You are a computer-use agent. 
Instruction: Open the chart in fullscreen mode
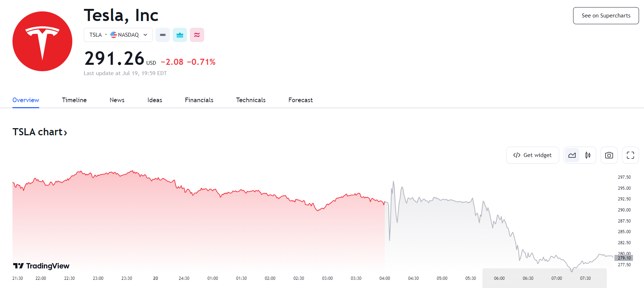pyautogui.click(x=630, y=155)
